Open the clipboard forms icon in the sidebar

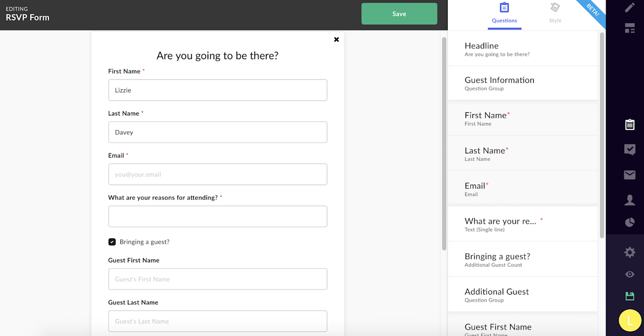pos(630,124)
